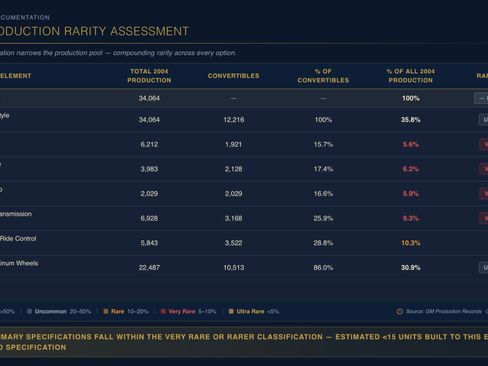Click the Very Rare red legend square

[163, 311]
